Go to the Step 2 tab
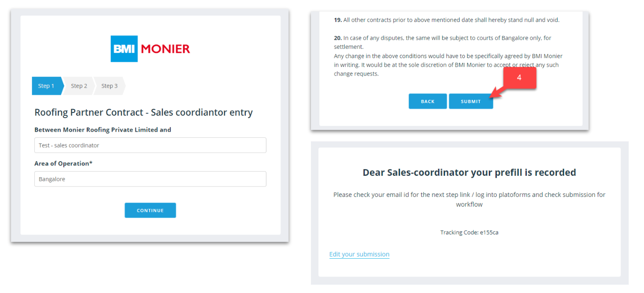Image resolution: width=644 pixels, height=293 pixels. click(79, 86)
